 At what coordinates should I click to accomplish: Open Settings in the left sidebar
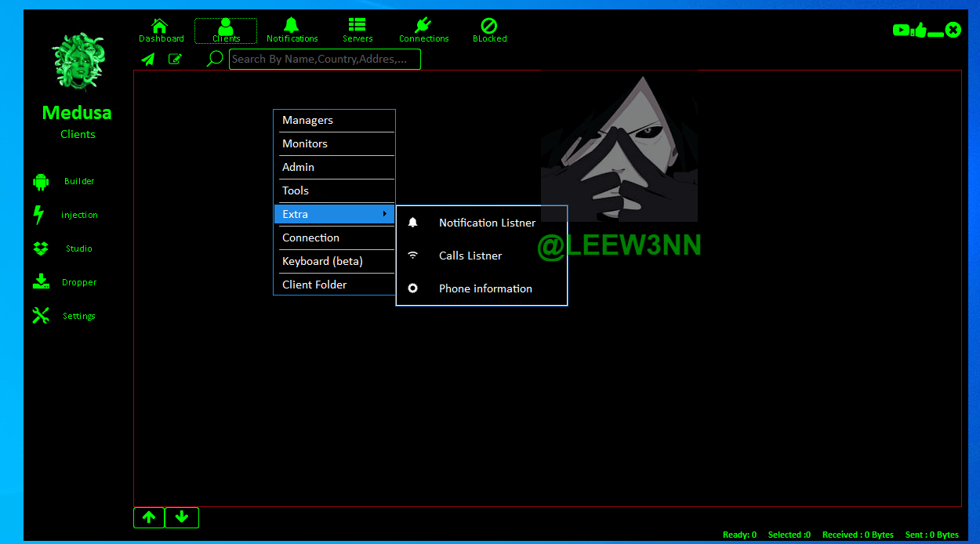coord(78,316)
